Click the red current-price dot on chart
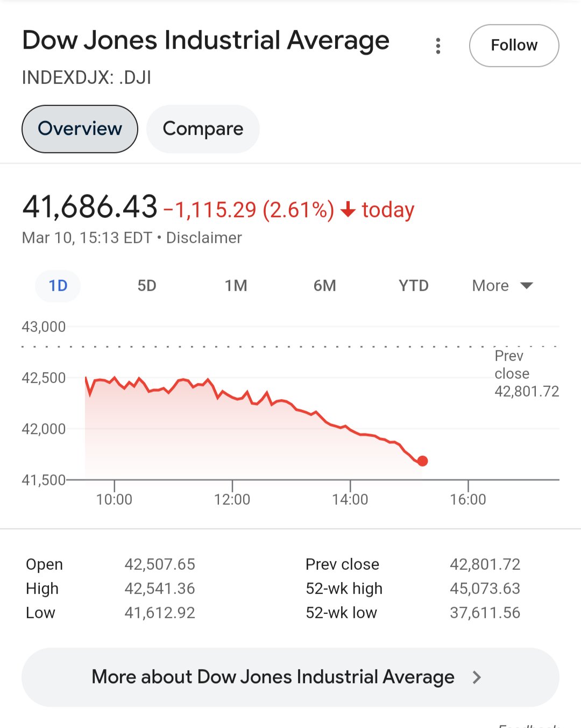The height and width of the screenshot is (728, 581). click(x=422, y=461)
